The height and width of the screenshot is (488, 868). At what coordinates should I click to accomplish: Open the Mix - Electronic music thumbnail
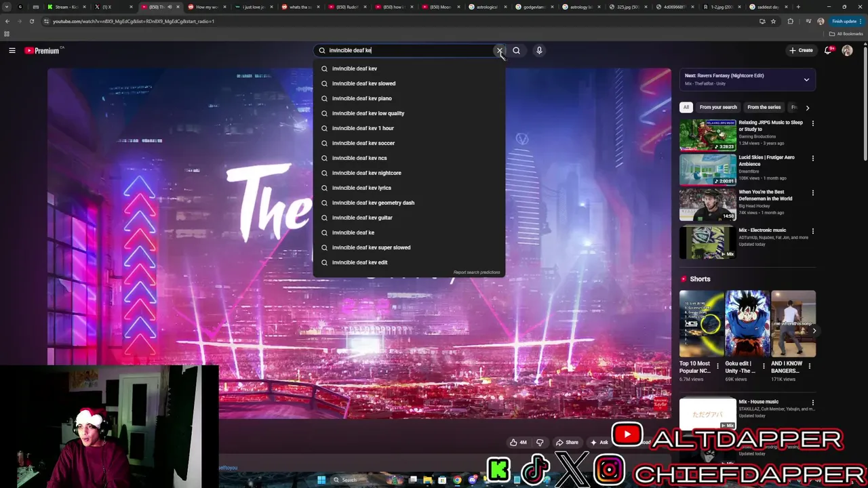(x=707, y=243)
